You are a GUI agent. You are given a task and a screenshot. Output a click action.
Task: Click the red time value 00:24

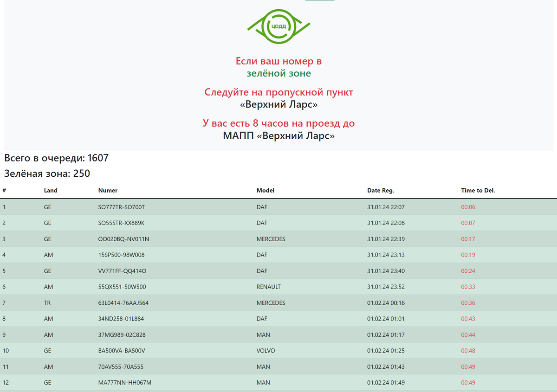pos(468,271)
